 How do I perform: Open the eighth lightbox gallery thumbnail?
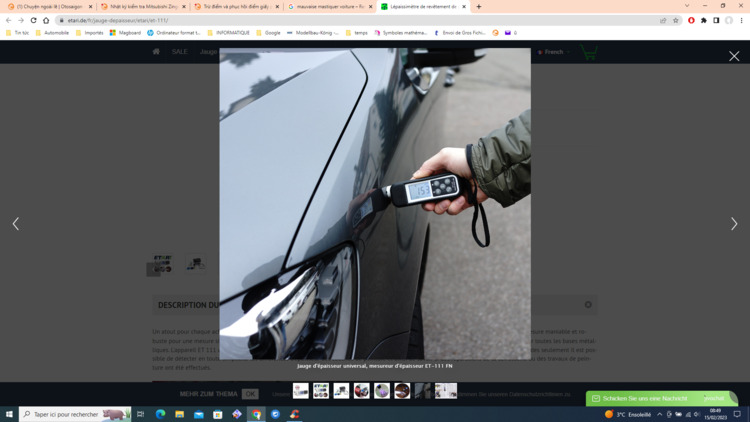[x=446, y=390]
